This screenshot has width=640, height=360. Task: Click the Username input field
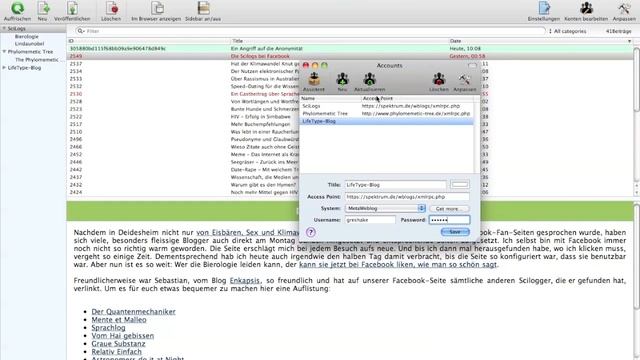pyautogui.click(x=370, y=220)
